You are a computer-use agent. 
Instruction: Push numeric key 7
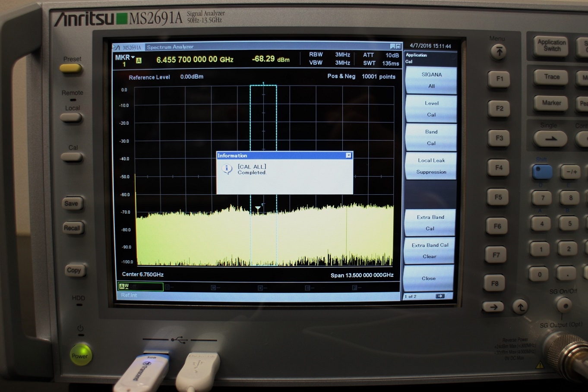[x=542, y=198]
